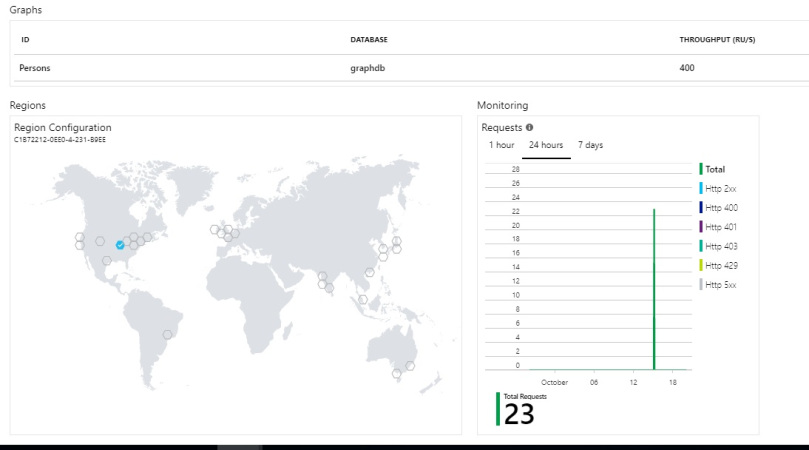Click the Brazil region hexagon marker

[167, 335]
